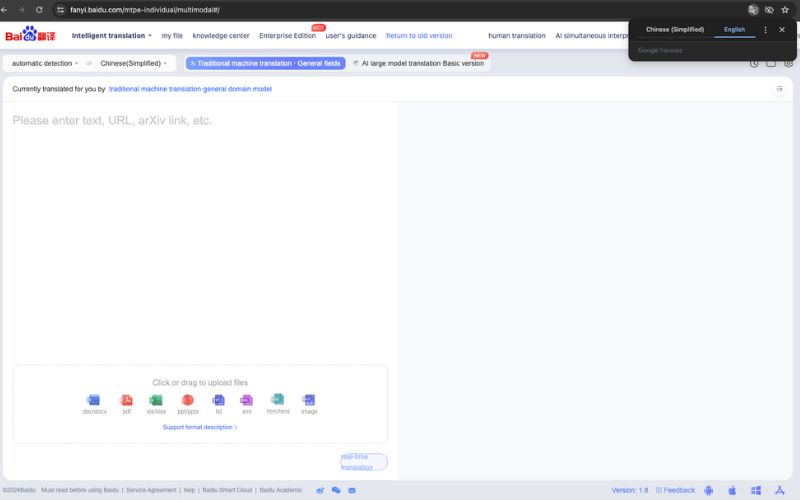Open automatic detection language dropdown

coord(45,63)
